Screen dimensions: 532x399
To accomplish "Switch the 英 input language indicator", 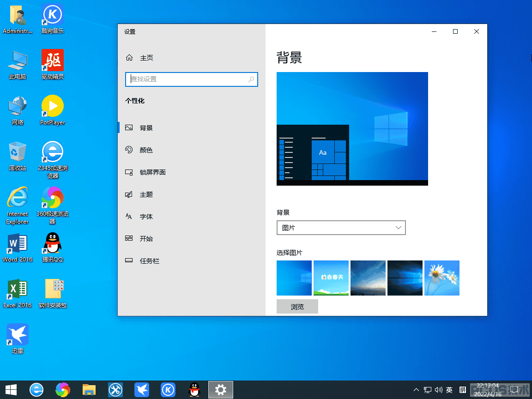I will tap(449, 390).
